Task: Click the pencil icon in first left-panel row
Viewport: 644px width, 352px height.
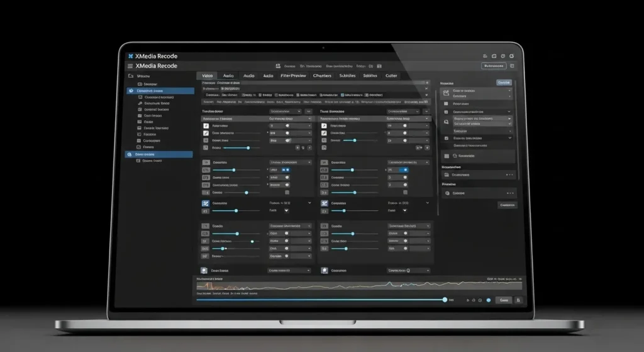Action: click(x=206, y=126)
